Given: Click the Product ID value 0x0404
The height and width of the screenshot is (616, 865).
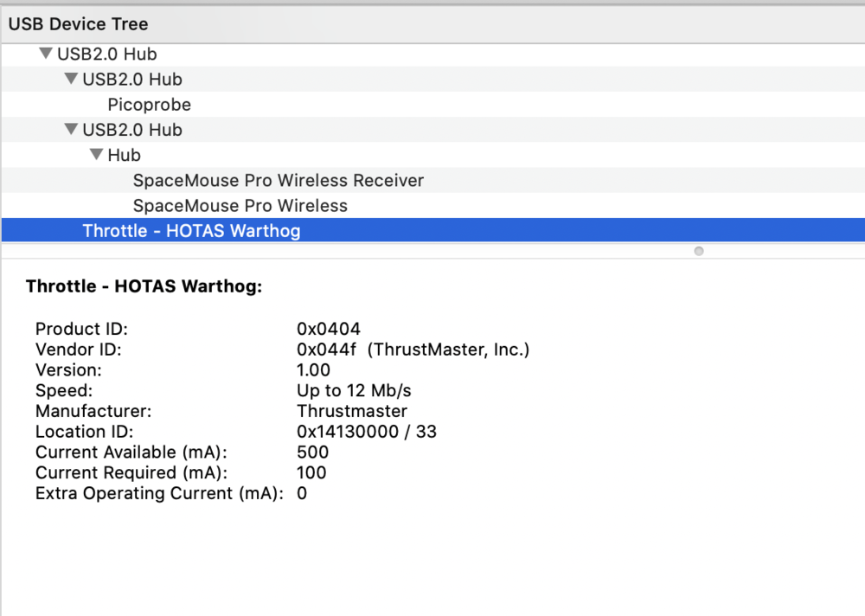Looking at the screenshot, I should point(329,329).
